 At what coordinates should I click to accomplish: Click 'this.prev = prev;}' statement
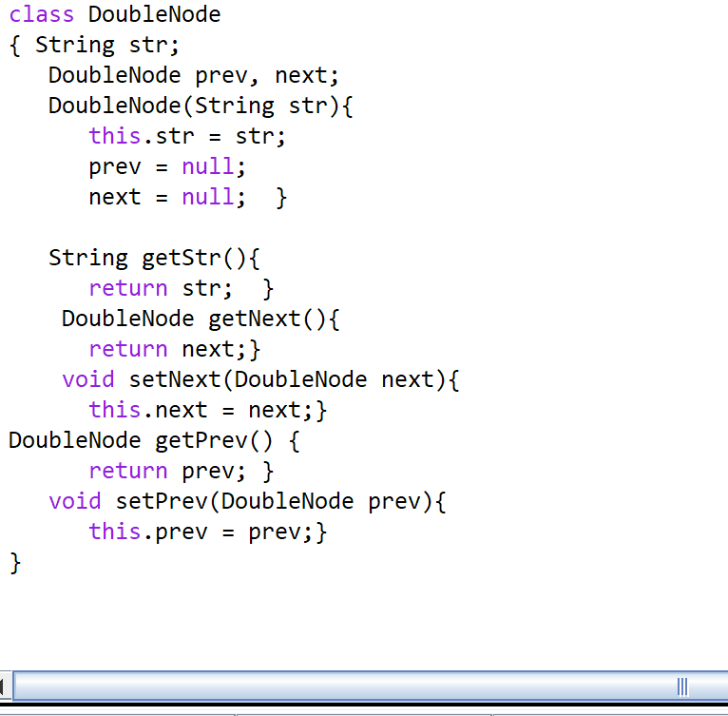(x=208, y=532)
